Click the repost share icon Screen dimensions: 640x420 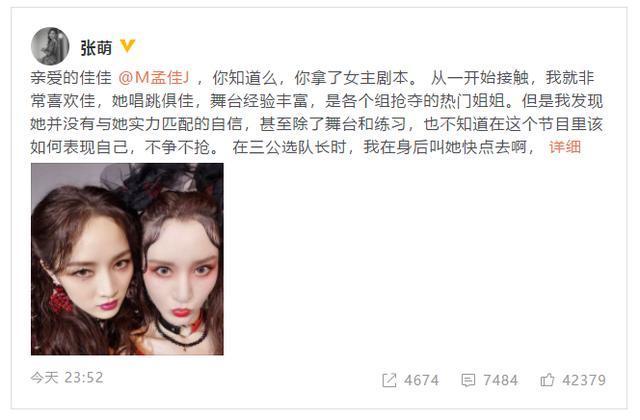(389, 380)
